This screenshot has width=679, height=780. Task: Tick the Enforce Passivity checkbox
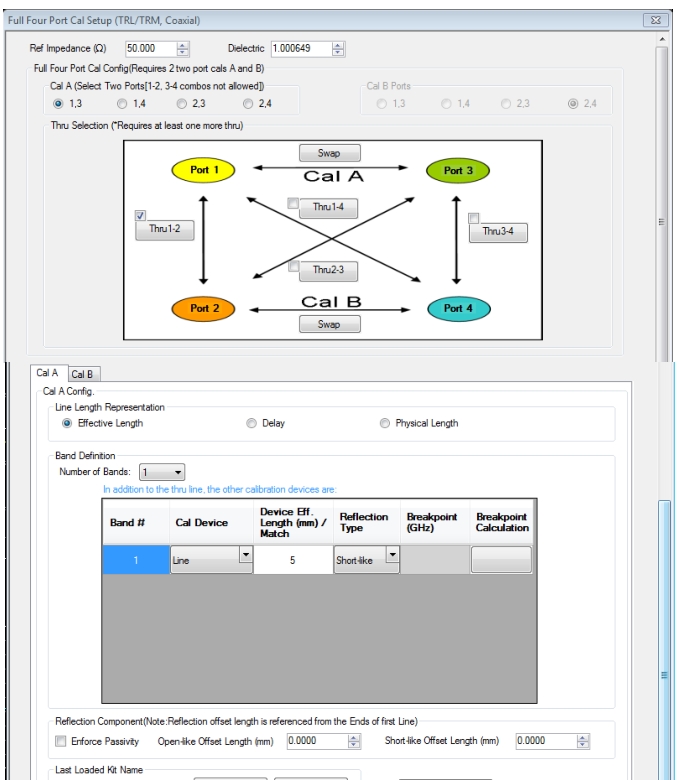pos(61,741)
